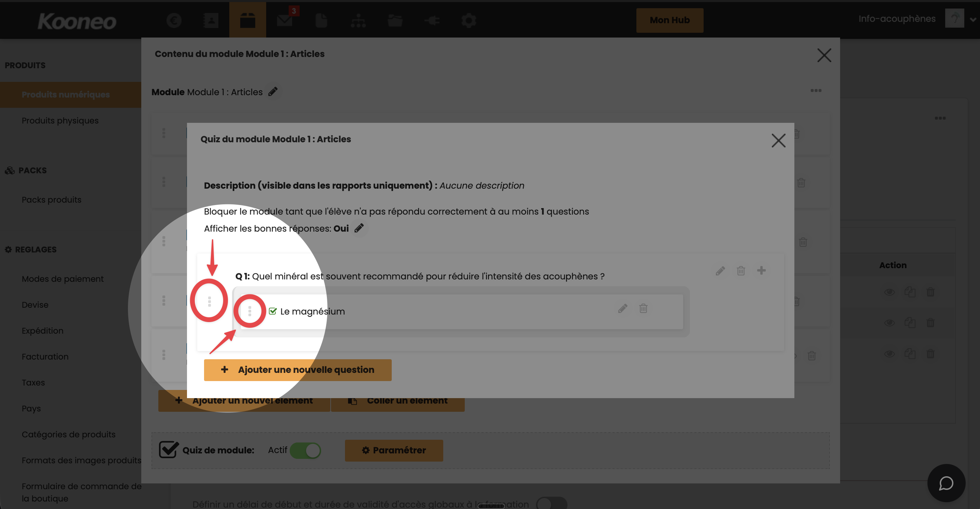This screenshot has width=980, height=509.
Task: Click the 'Paramétrer' button
Action: [x=394, y=450]
